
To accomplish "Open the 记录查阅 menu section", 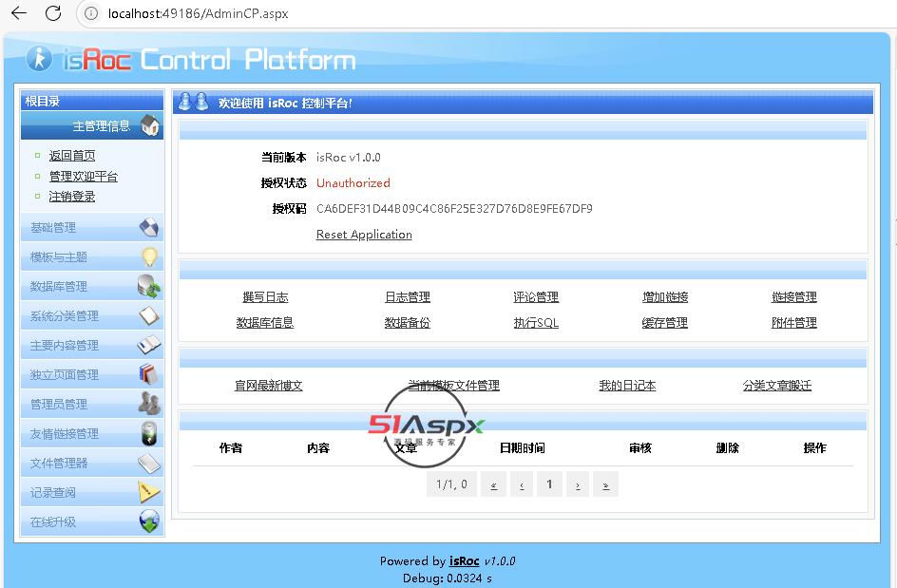I will pos(91,492).
